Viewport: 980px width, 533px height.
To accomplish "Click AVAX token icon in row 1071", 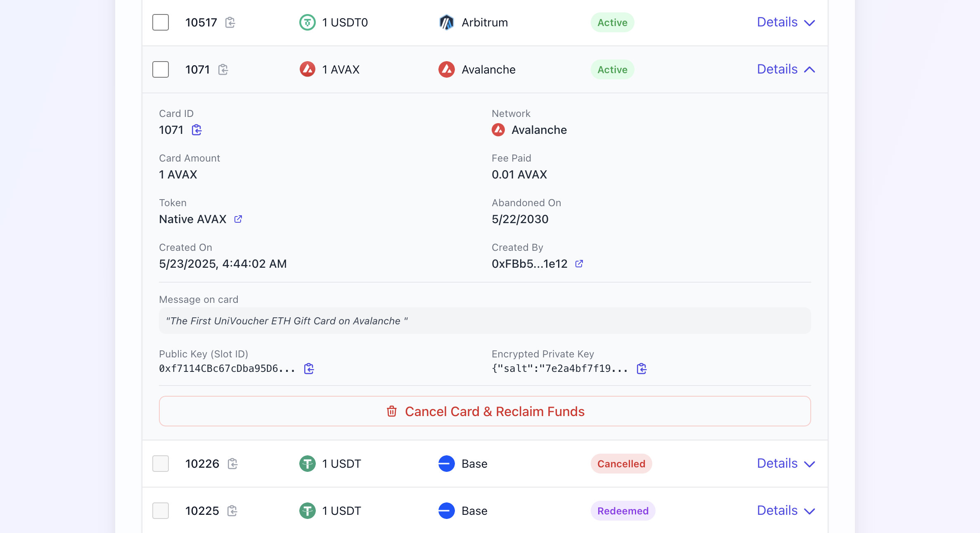I will click(x=307, y=69).
